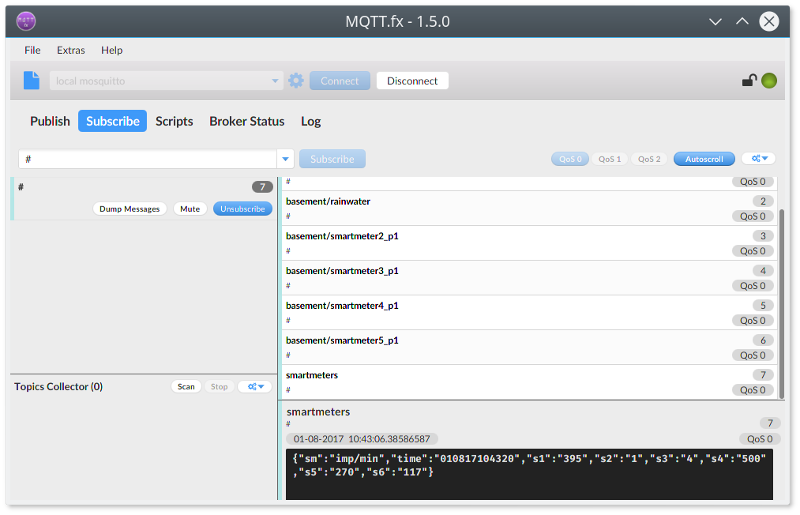Click the Topics Collector Stop button
Screen dimensions: 800x515
(219, 386)
